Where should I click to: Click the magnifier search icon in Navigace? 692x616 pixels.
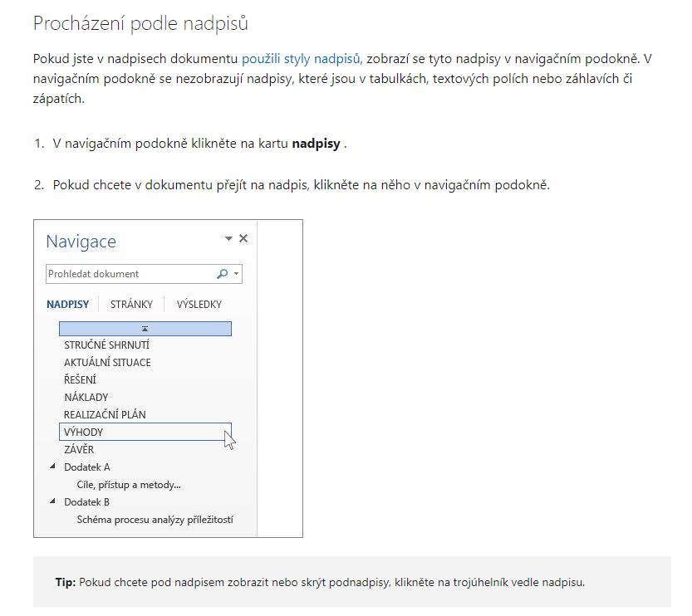tap(222, 274)
